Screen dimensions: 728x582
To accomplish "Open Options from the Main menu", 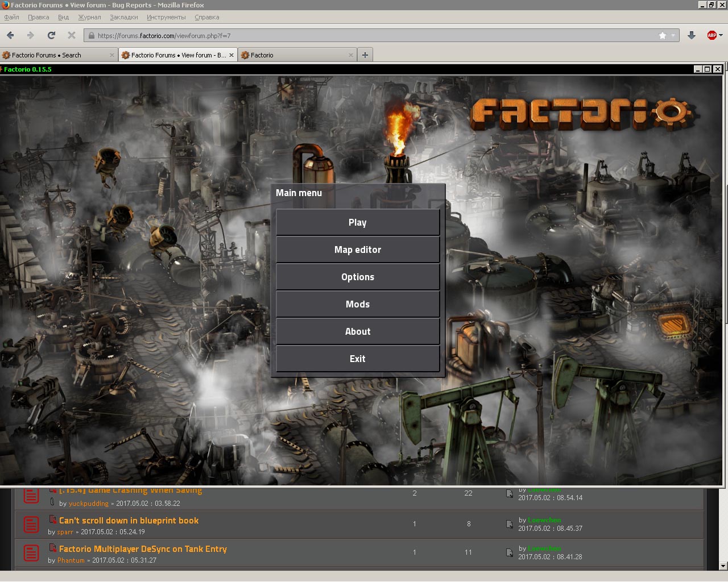I will pos(358,277).
